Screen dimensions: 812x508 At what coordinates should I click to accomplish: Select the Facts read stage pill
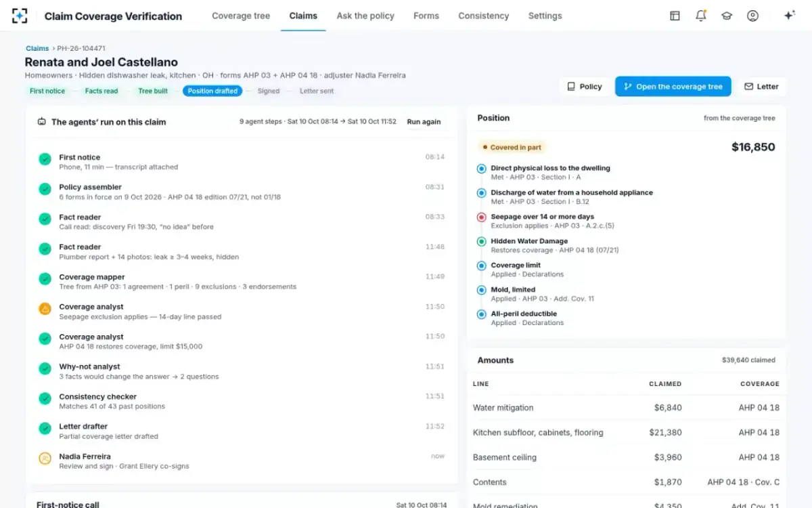[x=101, y=91]
